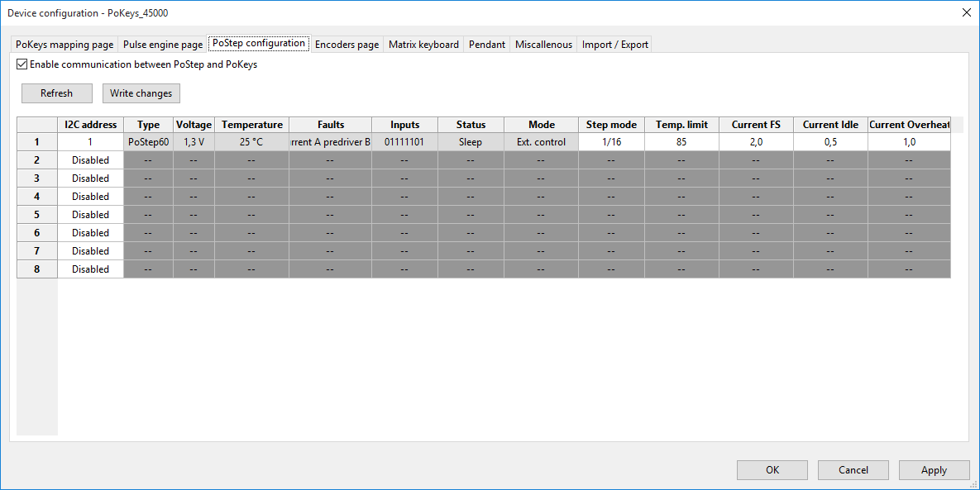
Task: Click the Ext. control mode cell
Action: [x=541, y=142]
